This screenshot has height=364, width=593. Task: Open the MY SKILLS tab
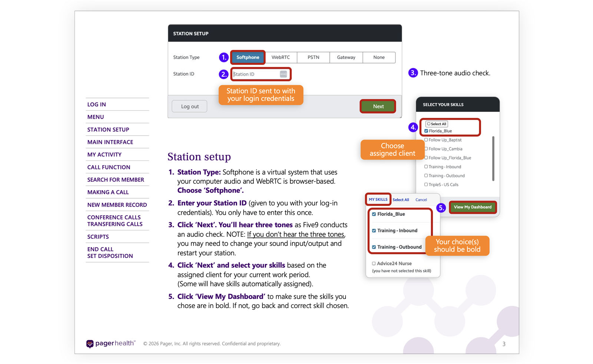coord(378,199)
